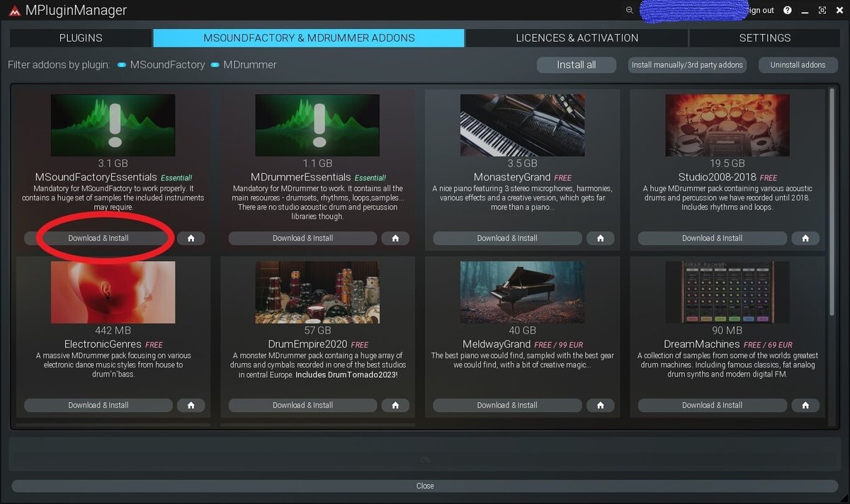Click the MonasteryGrand title text
The image size is (850, 504).
[x=512, y=177]
